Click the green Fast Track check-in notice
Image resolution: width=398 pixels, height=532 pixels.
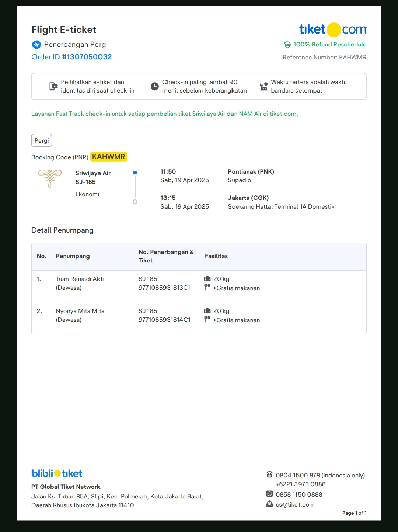pos(165,114)
